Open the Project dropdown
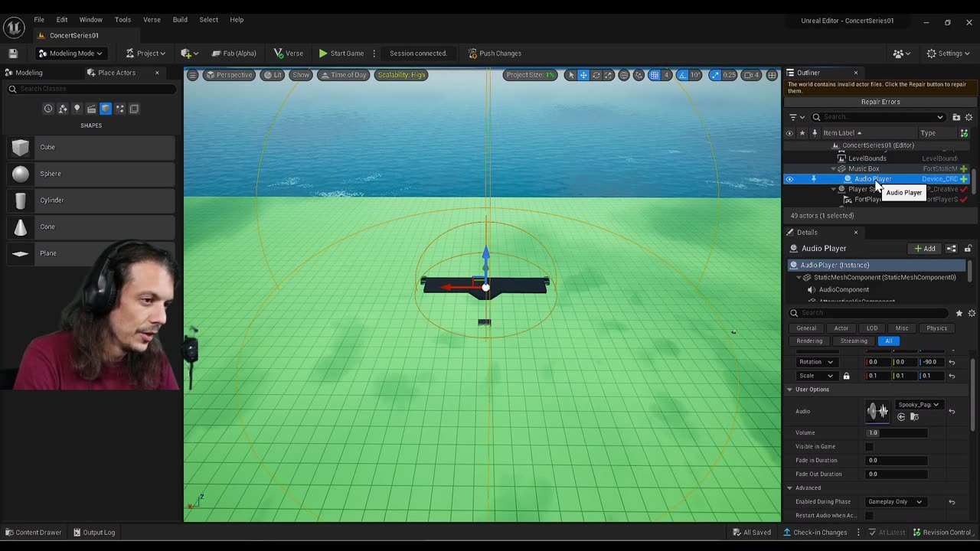This screenshot has height=551, width=980. point(145,54)
